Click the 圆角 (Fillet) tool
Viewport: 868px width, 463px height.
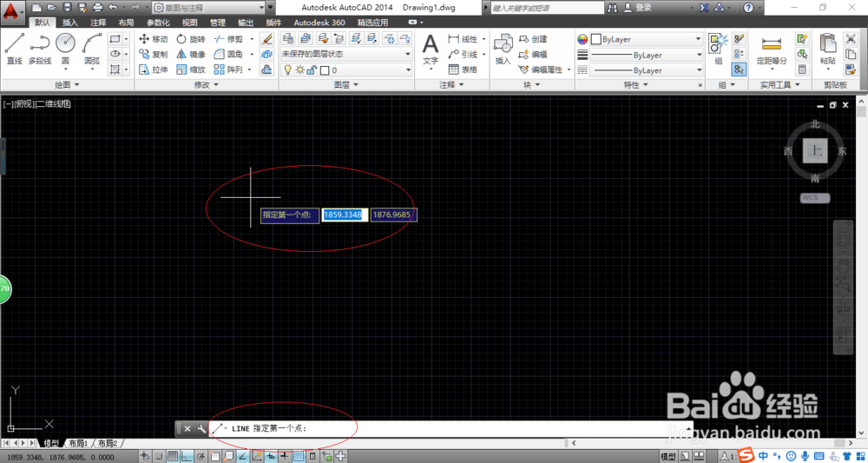point(228,54)
